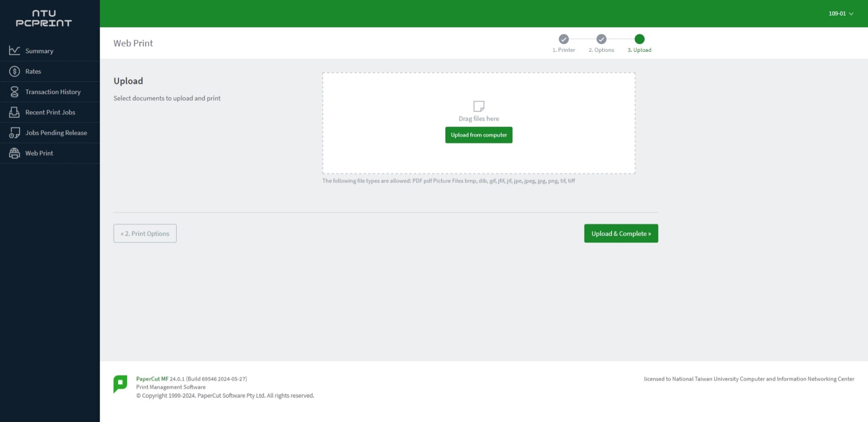Click the '2. Options' step label

601,50
